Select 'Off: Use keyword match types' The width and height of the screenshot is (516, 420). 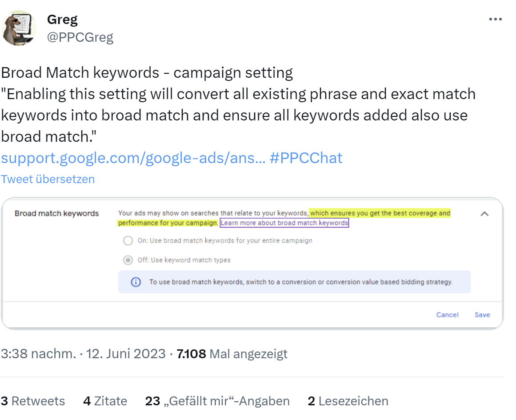(x=128, y=260)
